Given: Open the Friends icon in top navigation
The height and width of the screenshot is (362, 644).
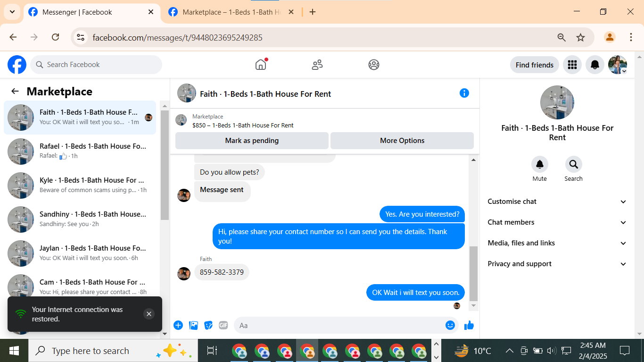Looking at the screenshot, I should [x=317, y=65].
